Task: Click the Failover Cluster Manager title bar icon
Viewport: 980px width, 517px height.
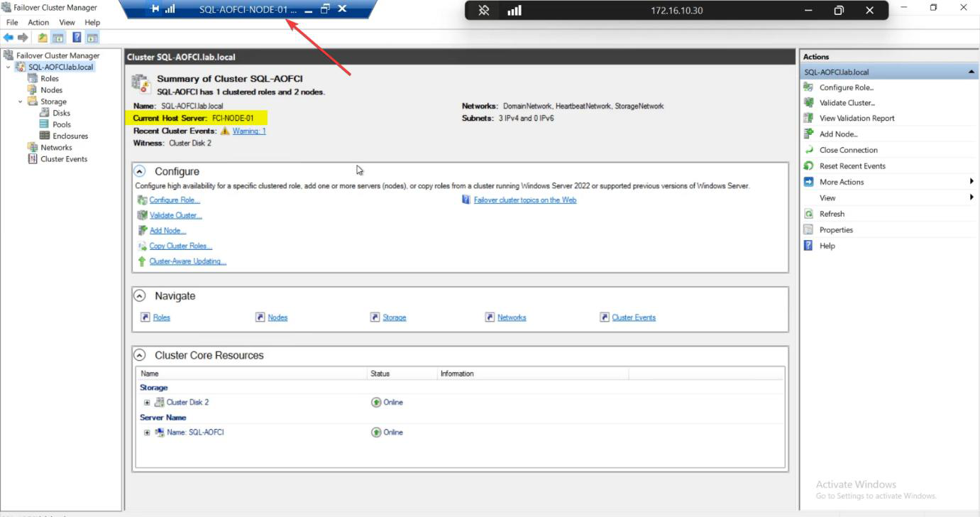Action: [x=6, y=7]
